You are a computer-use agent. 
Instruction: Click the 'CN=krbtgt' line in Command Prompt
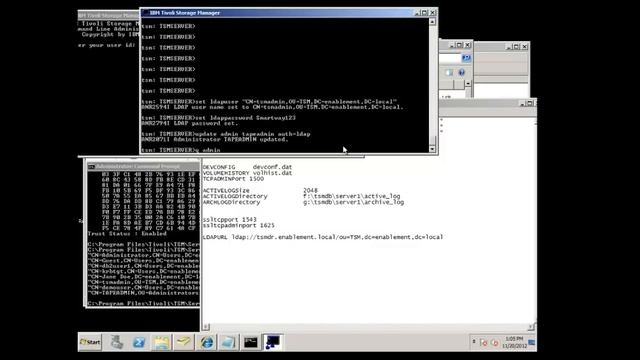tap(143, 271)
